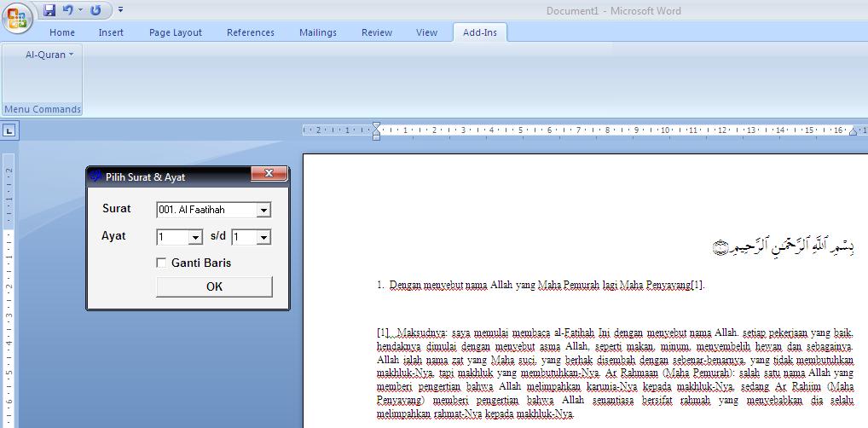
Task: Undo the last action
Action: (x=67, y=10)
